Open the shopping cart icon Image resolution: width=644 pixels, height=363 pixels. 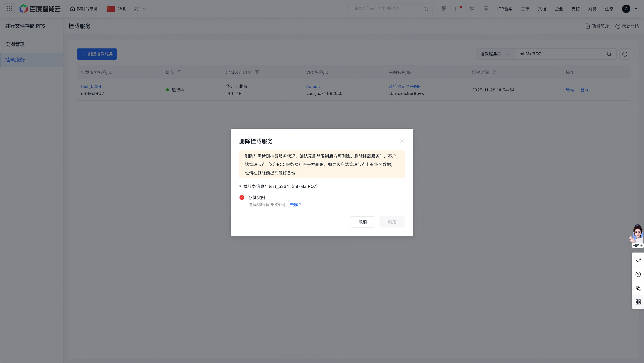pyautogui.click(x=472, y=9)
